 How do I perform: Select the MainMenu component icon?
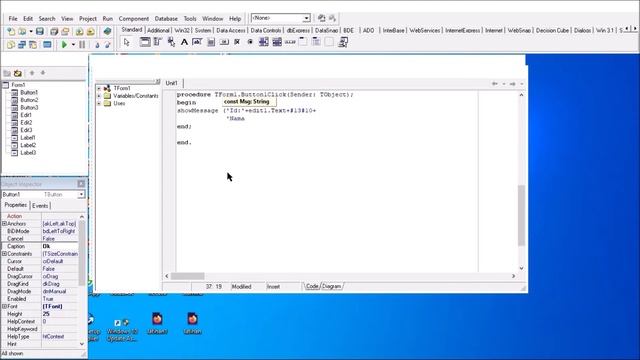pyautogui.click(x=158, y=42)
